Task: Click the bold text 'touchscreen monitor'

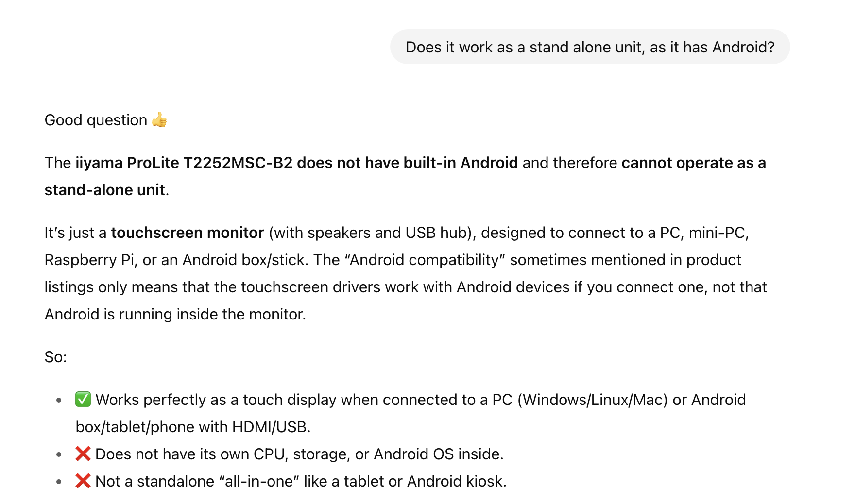Action: 188,233
